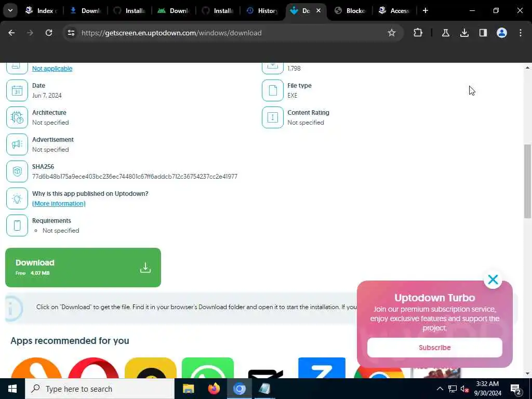Image resolution: width=532 pixels, height=399 pixels.
Task: Open a new browser tab
Action: click(x=425, y=10)
